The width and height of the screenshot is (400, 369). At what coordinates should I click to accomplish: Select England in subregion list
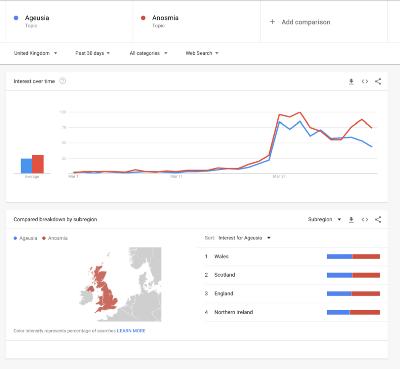click(224, 294)
